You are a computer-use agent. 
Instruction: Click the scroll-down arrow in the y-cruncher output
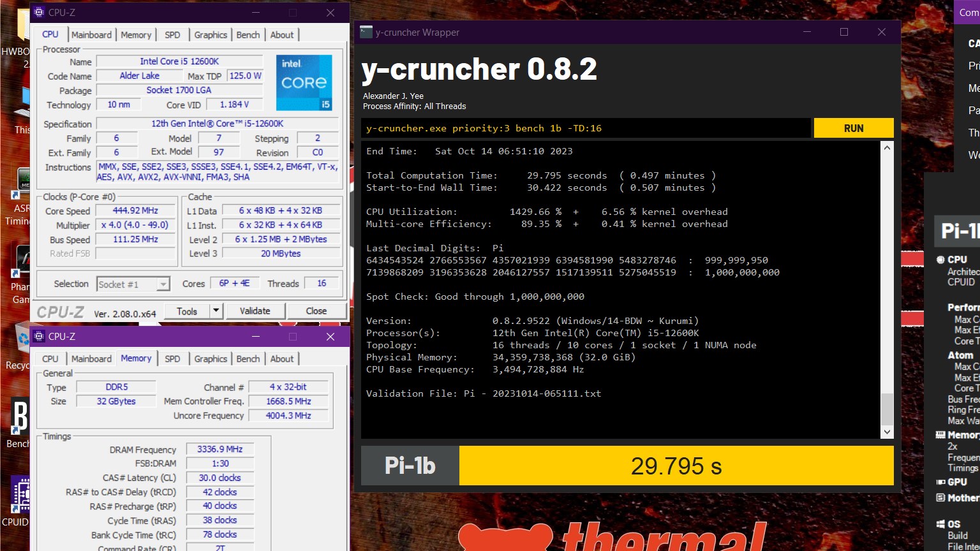pyautogui.click(x=887, y=432)
